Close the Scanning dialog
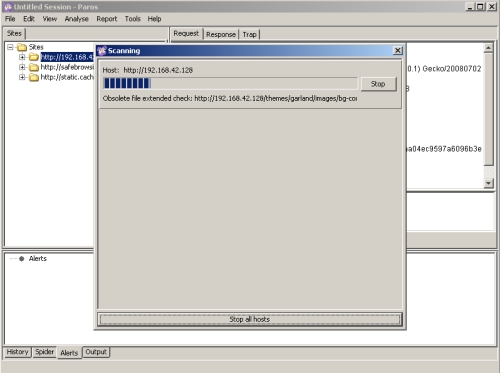This screenshot has width=500, height=373. tap(397, 51)
